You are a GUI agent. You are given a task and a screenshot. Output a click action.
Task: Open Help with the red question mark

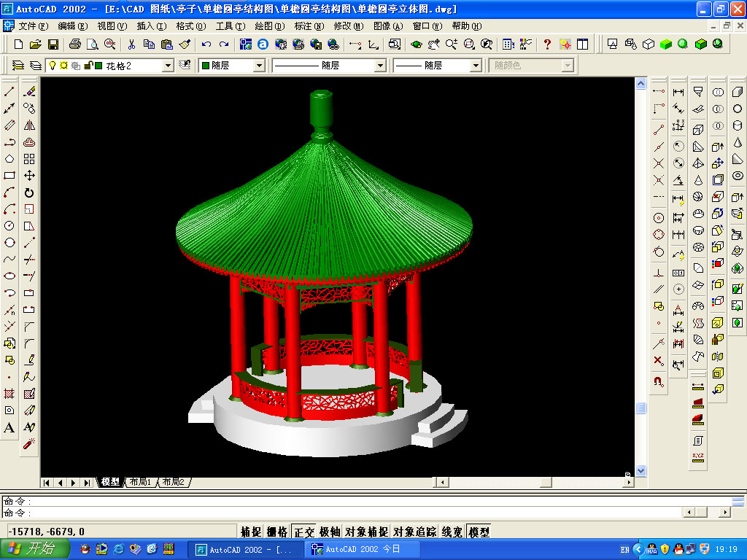pos(547,44)
